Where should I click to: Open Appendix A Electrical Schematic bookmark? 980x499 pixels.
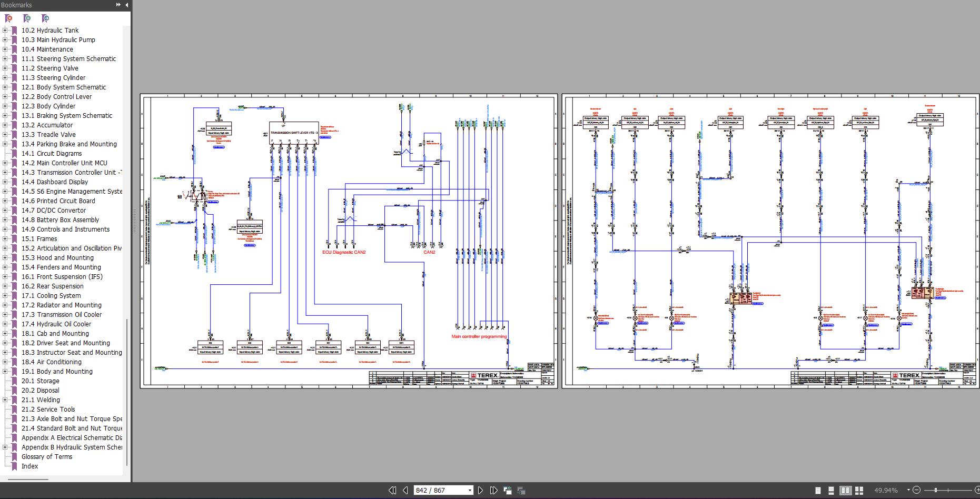tap(72, 437)
